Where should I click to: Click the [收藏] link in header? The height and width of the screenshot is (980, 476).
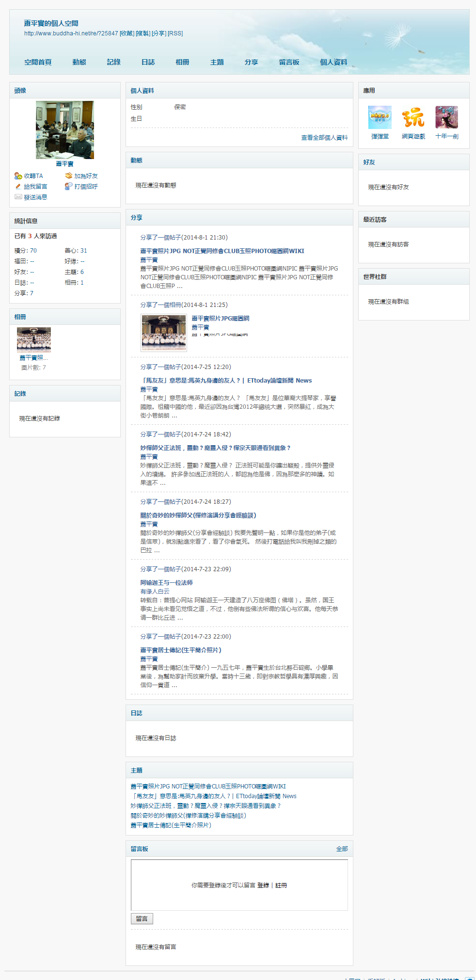pyautogui.click(x=127, y=33)
